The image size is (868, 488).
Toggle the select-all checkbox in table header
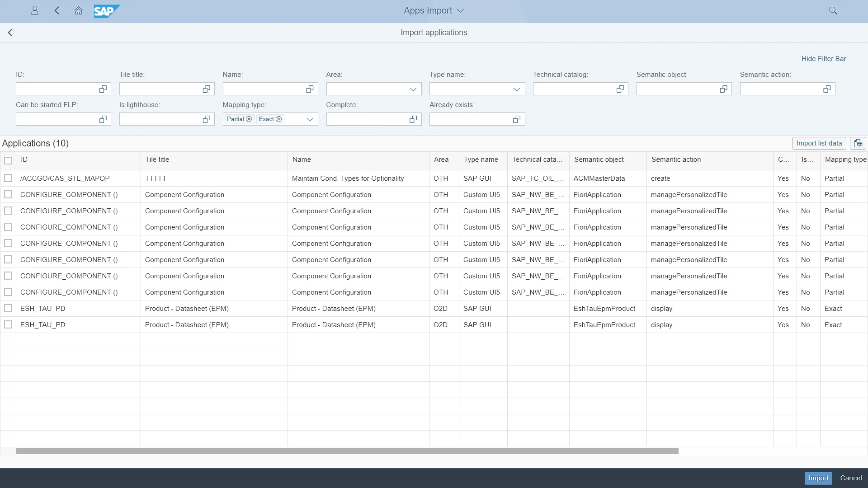pos(8,160)
